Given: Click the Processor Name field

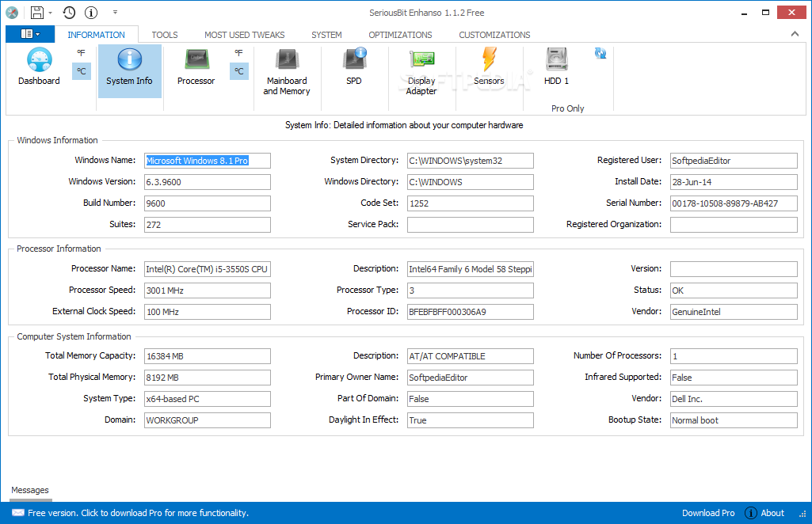Looking at the screenshot, I should (207, 269).
